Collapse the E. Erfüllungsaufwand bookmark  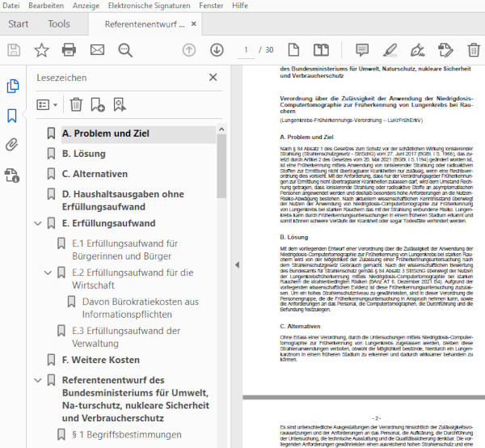point(37,223)
